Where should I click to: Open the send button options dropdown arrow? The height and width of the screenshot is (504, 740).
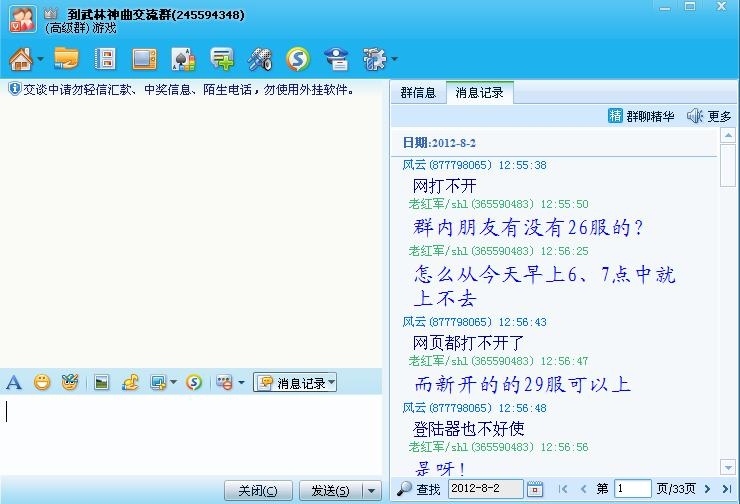[372, 490]
